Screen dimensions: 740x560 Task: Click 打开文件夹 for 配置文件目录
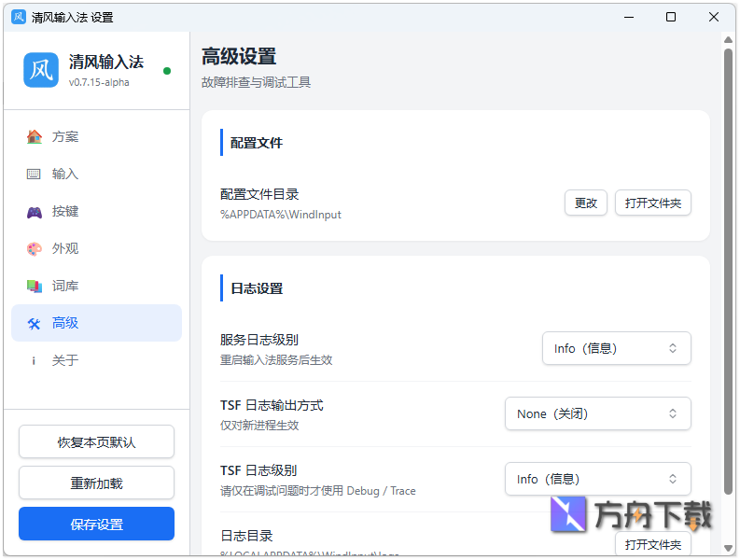click(x=653, y=203)
